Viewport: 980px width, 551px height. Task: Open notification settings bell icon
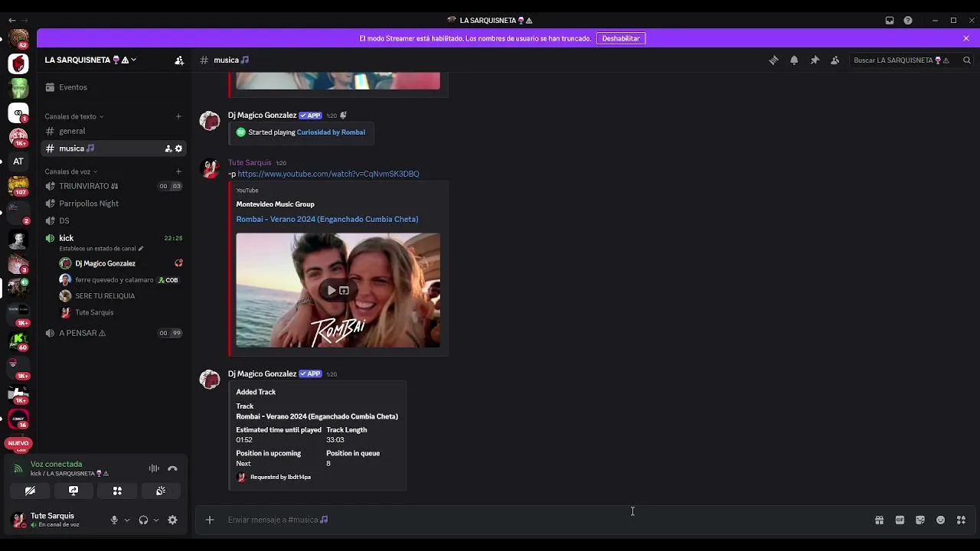click(x=794, y=60)
